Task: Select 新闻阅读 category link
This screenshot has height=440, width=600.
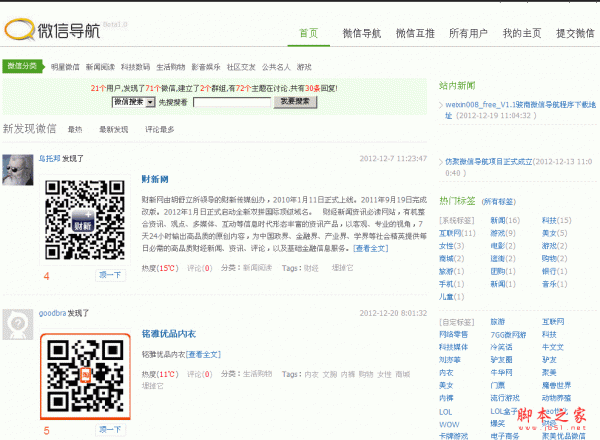Action: 100,67
